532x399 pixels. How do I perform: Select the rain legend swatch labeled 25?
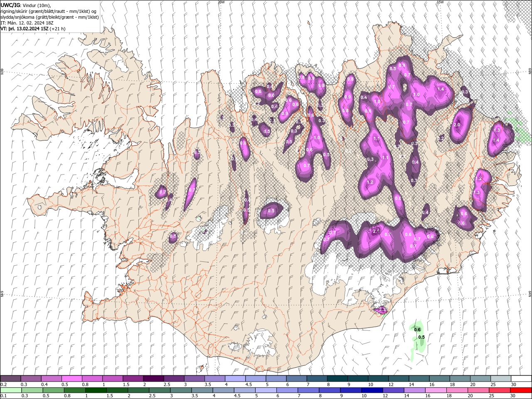(500, 390)
